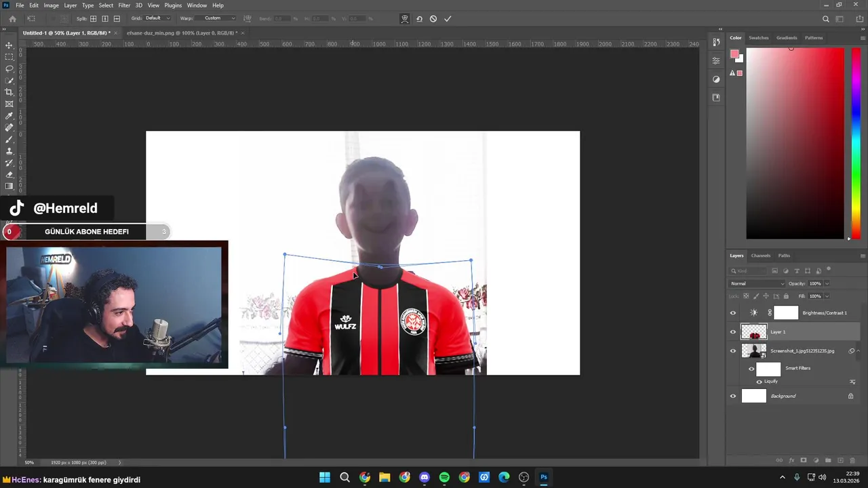This screenshot has height=488, width=868.
Task: Reset the warp transform
Action: point(419,19)
